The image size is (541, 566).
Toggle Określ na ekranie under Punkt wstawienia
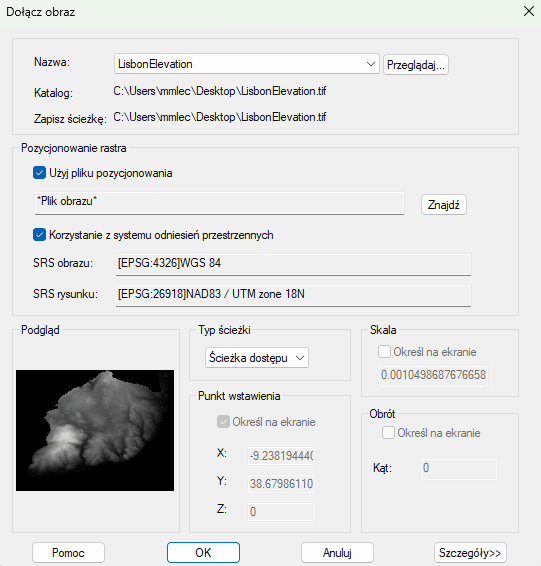click(x=223, y=422)
